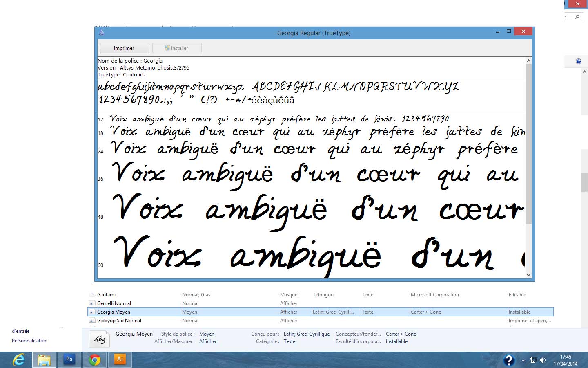588x368 pixels.
Task: Click the Installer button with shield
Action: click(x=177, y=48)
